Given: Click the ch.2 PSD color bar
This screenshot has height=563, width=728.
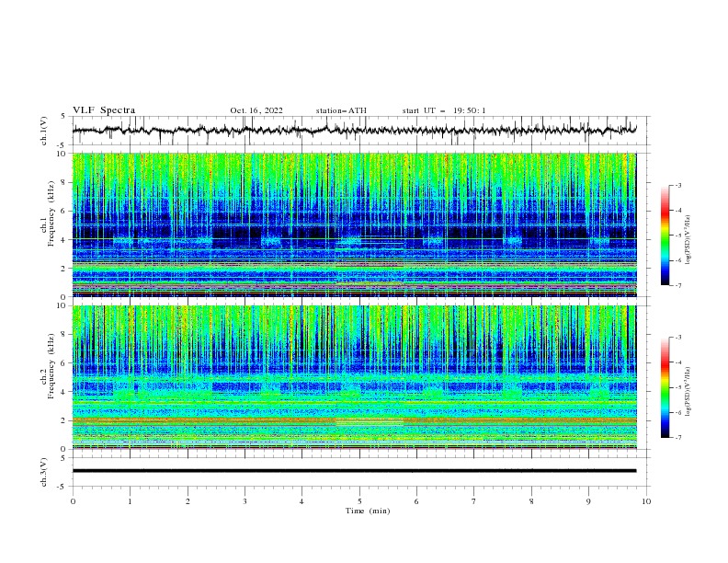Looking at the screenshot, I should (x=665, y=387).
